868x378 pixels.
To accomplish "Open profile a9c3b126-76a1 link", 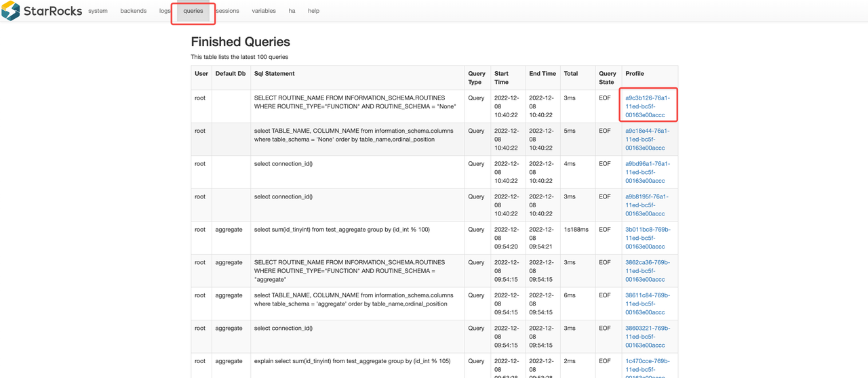I will pyautogui.click(x=648, y=106).
